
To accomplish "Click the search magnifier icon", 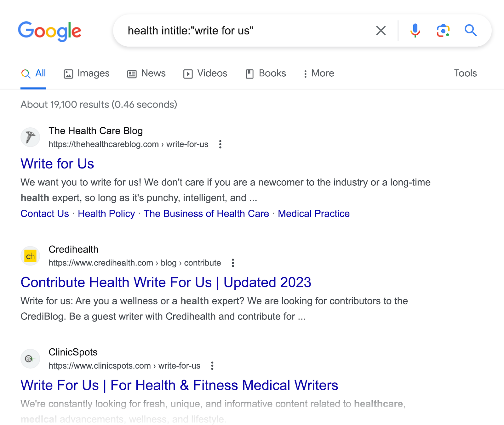I will [x=470, y=31].
